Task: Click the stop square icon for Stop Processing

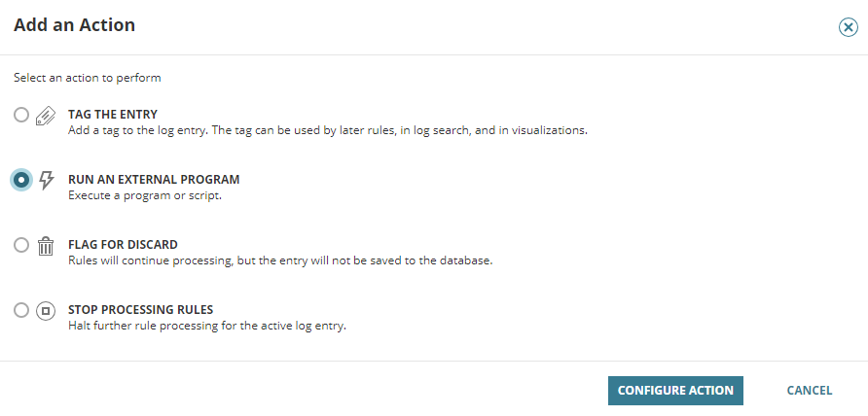Action: pos(46,311)
